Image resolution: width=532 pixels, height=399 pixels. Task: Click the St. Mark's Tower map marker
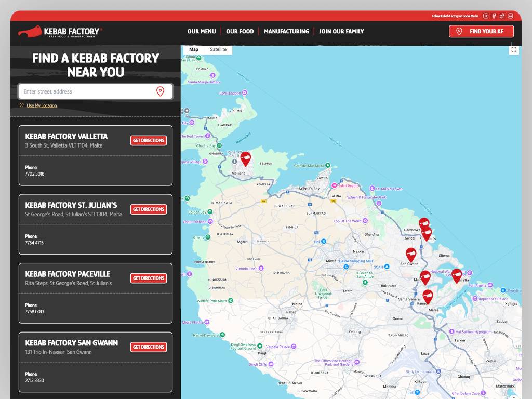coord(372,188)
